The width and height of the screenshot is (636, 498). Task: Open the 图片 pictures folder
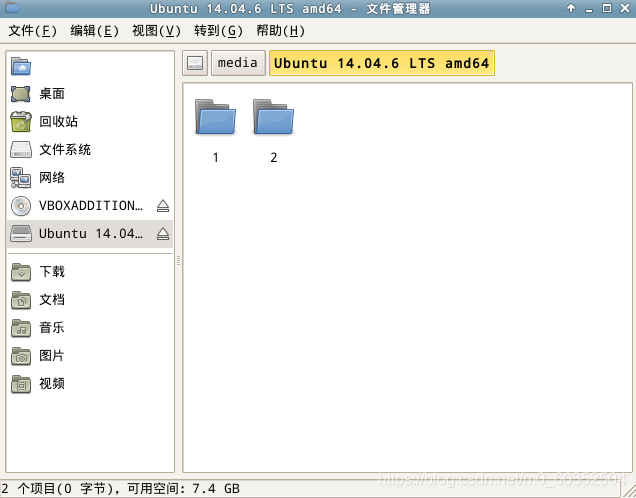tap(90, 356)
